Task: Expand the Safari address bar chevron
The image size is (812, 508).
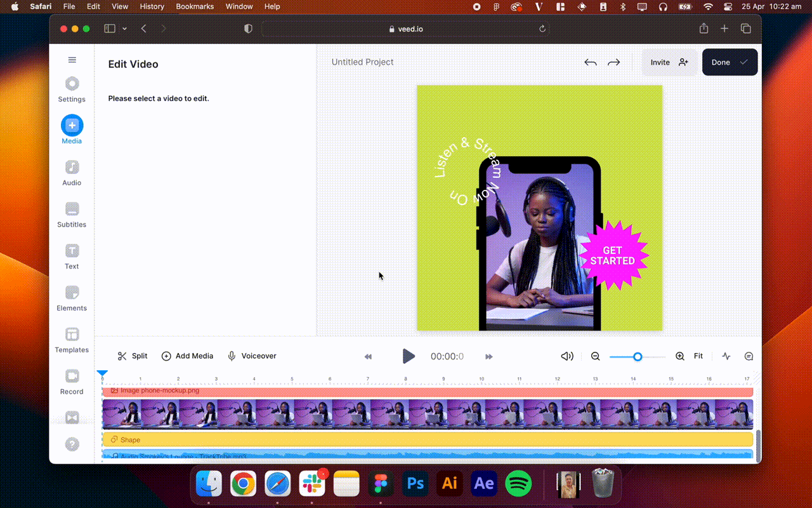Action: tap(124, 29)
